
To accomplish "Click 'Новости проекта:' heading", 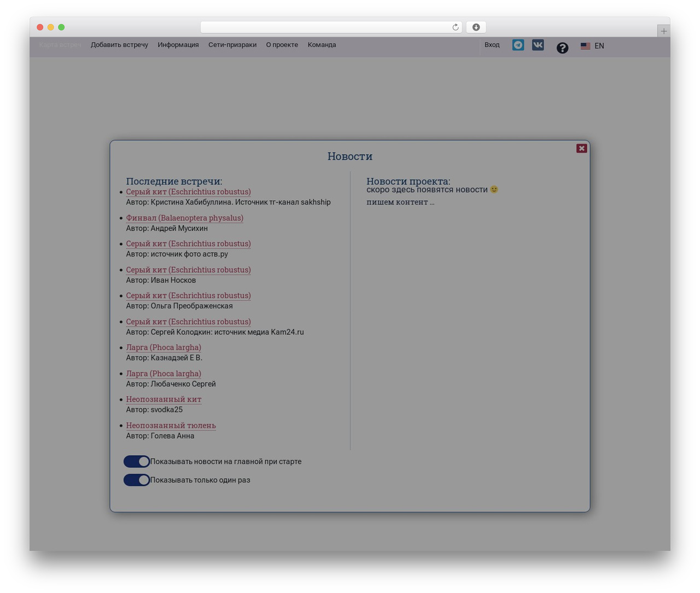I will 409,181.
